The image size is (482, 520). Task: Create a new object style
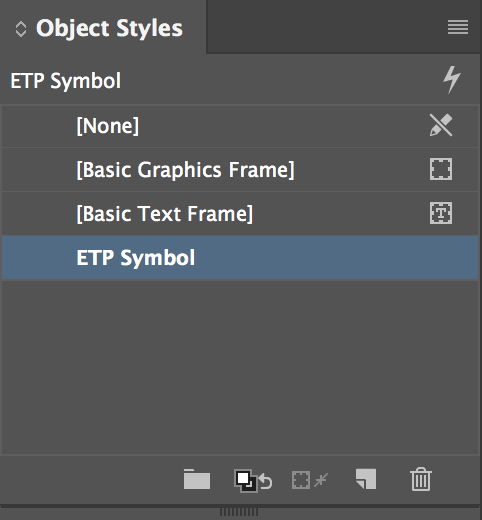click(x=366, y=479)
